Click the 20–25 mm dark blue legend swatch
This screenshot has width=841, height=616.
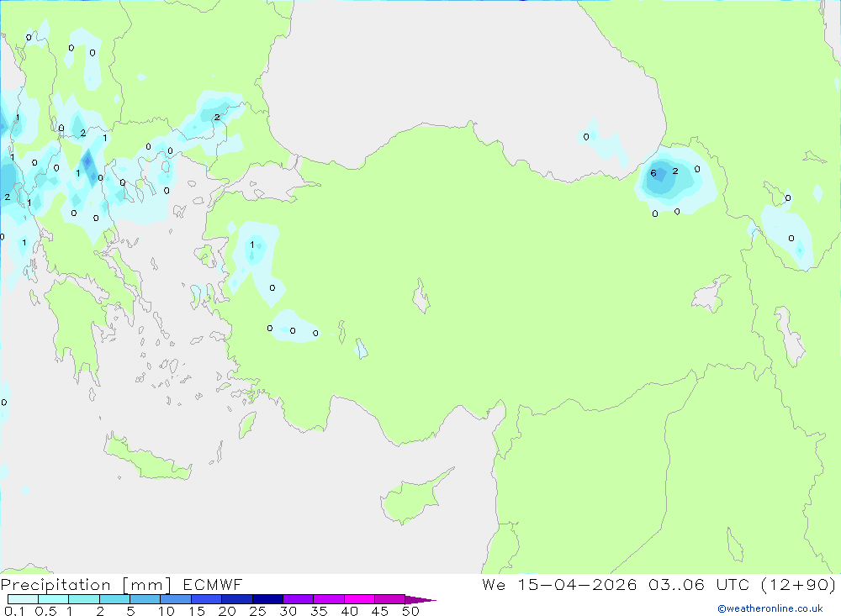(237, 599)
